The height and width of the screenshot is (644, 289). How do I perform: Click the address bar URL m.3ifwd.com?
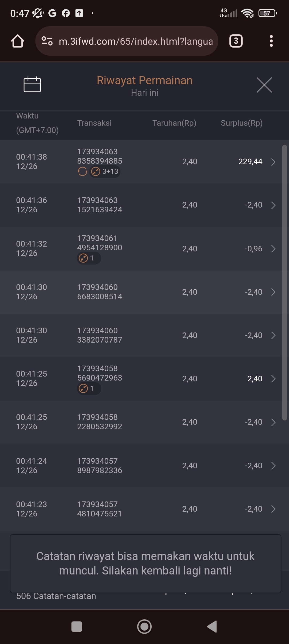pyautogui.click(x=136, y=41)
